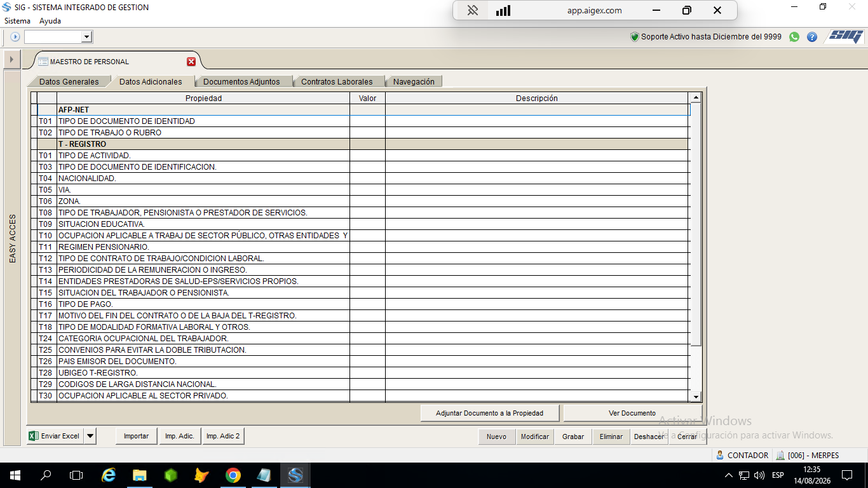868x488 pixels.
Task: Click ESP language indicator in tray
Action: coord(778,475)
